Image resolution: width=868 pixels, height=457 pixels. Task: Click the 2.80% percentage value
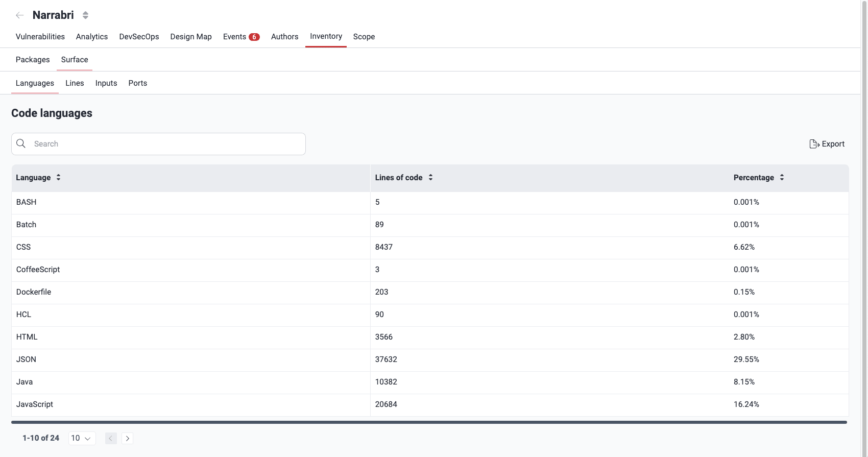pos(744,337)
